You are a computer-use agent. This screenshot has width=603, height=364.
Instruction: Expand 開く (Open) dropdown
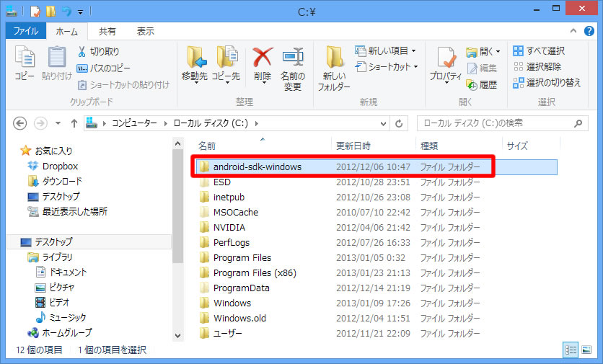tap(498, 51)
